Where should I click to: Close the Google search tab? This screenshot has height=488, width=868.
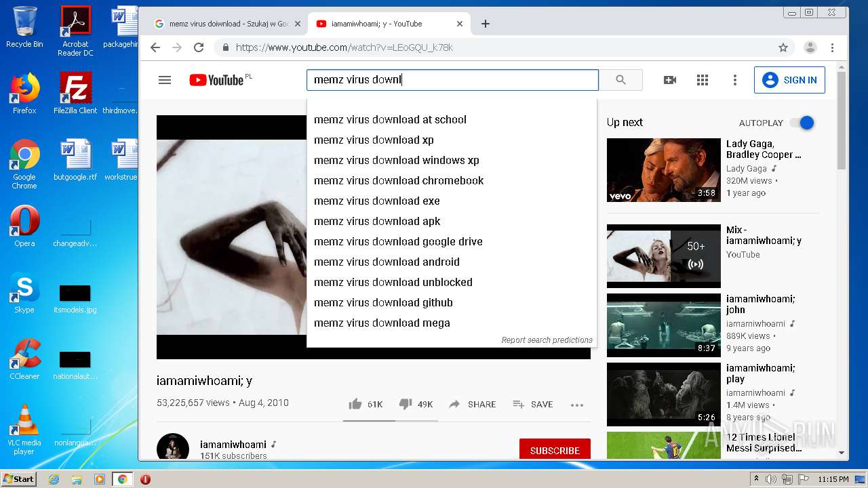coord(297,24)
